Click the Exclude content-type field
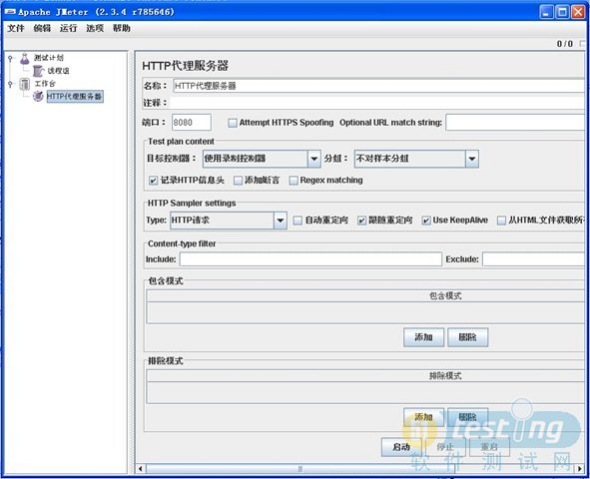Screen dimensions: 590x479 (x=534, y=259)
